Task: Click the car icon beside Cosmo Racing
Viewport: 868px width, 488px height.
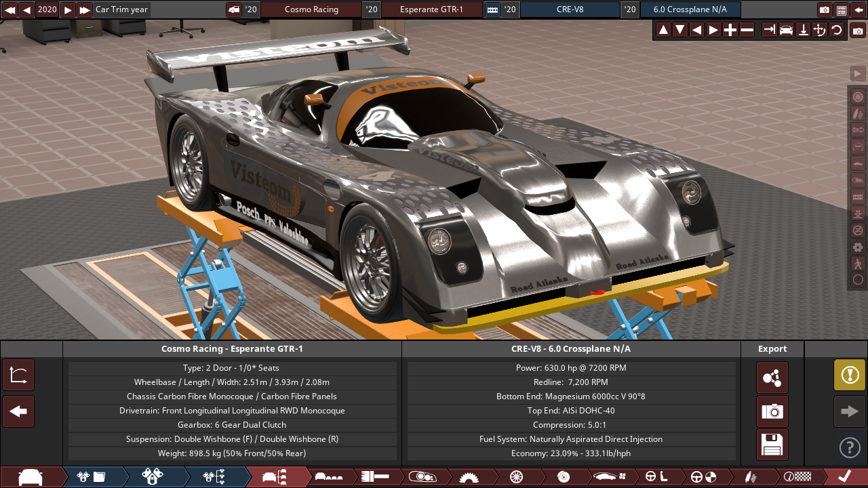Action: [233, 9]
